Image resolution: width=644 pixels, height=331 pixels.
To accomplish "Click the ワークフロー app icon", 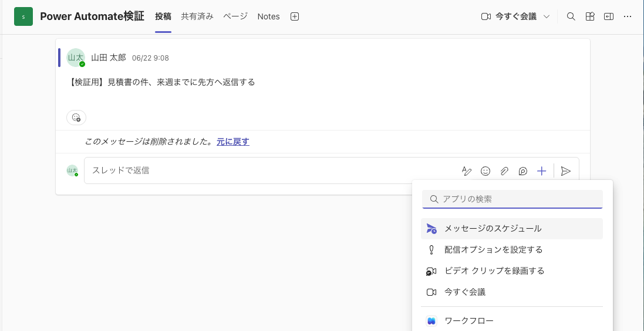I will [x=431, y=321].
